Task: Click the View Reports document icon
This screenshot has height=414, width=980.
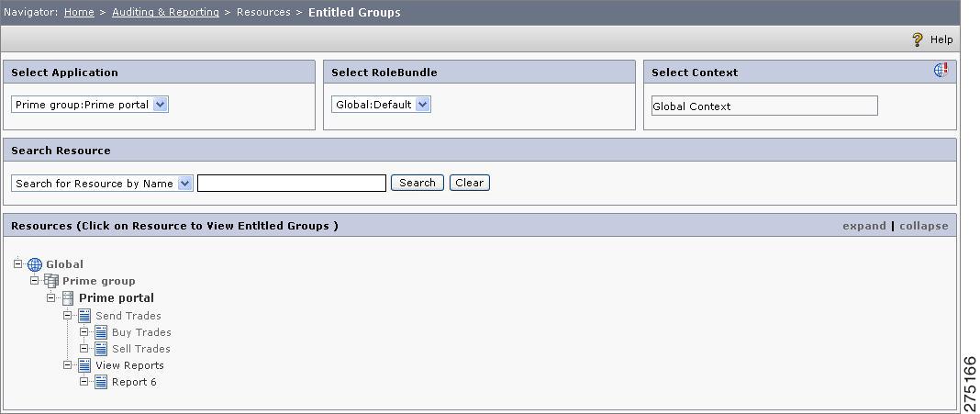Action: pos(84,365)
